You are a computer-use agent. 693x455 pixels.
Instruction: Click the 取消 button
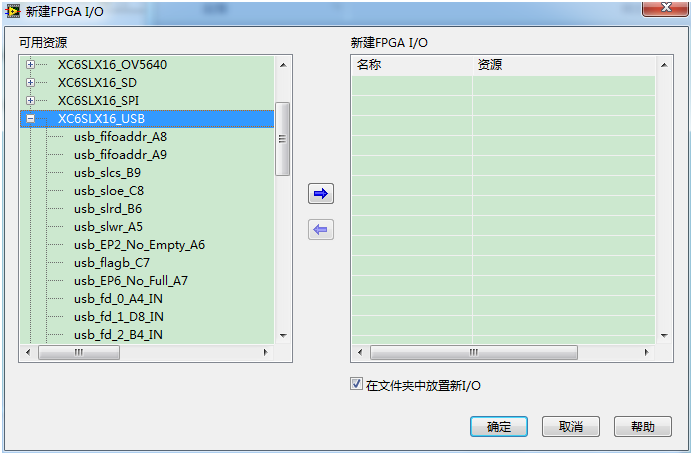click(x=571, y=427)
